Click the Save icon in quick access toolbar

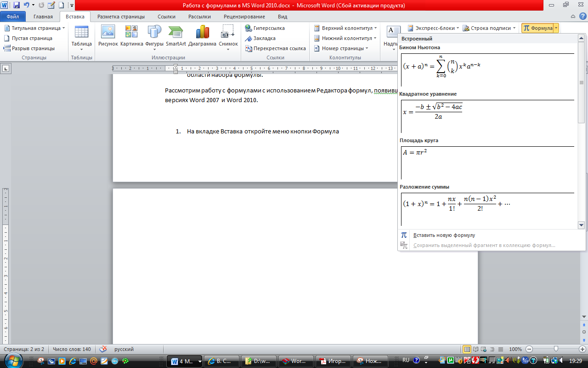pos(17,6)
